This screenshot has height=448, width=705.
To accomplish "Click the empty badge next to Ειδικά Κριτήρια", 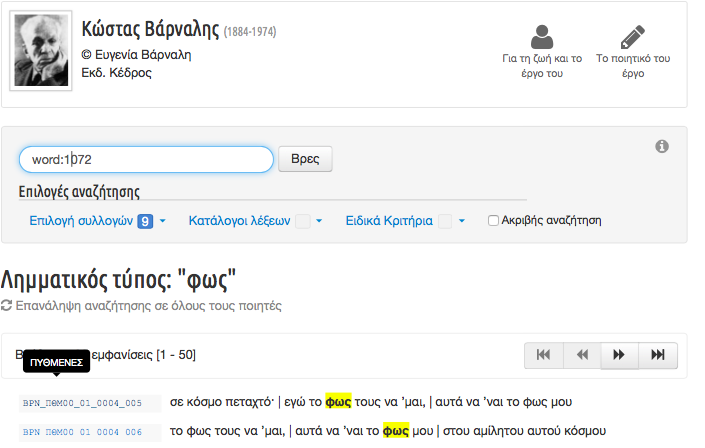I will pos(445,221).
